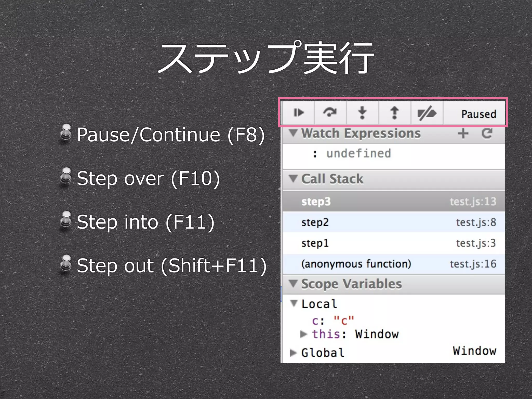The height and width of the screenshot is (399, 532).
Task: Click the Step out (Shift+F11) bullet text
Action: pyautogui.click(x=172, y=265)
